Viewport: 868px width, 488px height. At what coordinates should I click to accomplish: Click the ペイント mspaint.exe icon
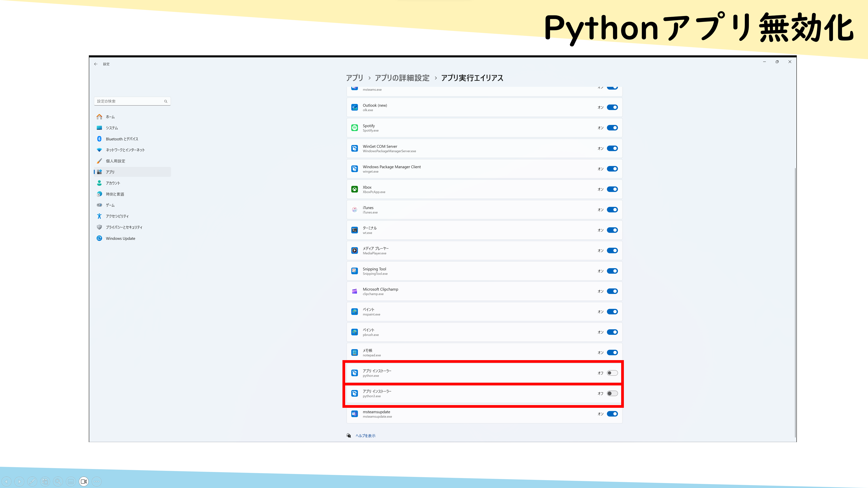[x=354, y=312]
